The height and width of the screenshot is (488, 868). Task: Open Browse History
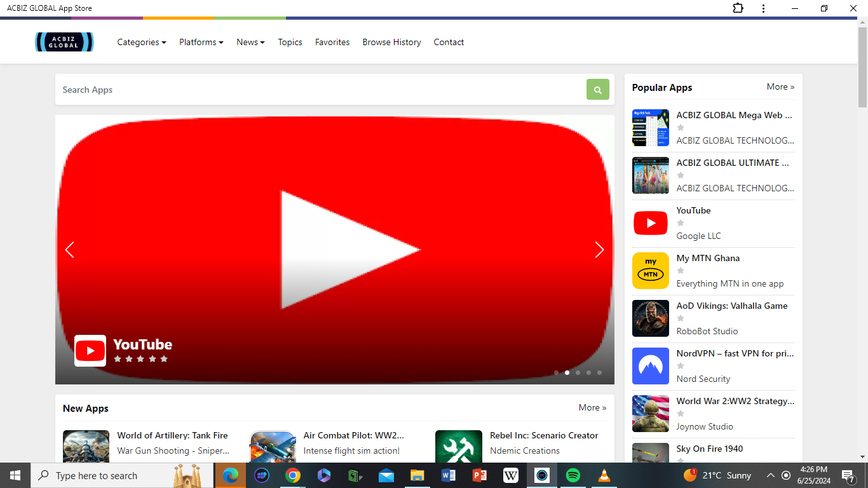pos(391,42)
